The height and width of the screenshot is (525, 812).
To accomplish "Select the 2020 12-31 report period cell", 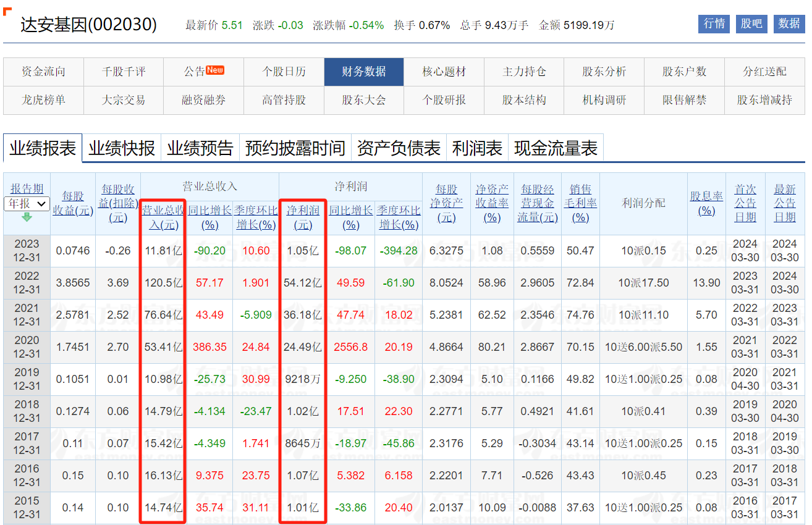I will click(27, 347).
